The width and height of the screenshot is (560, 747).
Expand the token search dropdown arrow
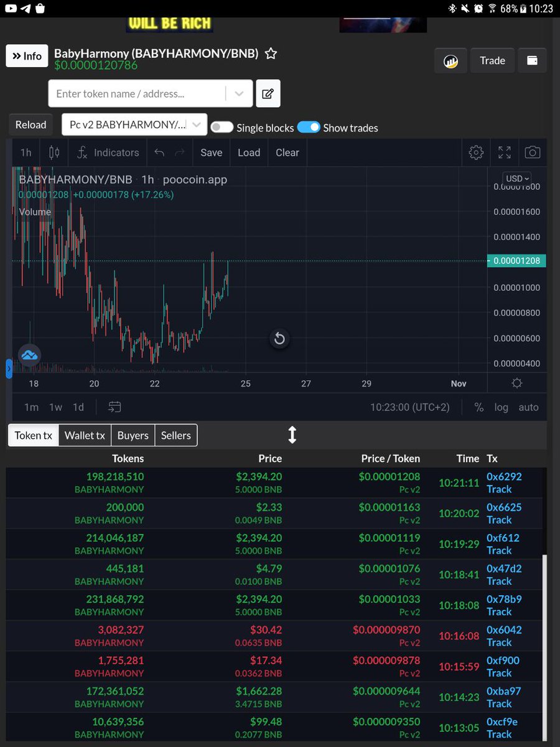[239, 94]
